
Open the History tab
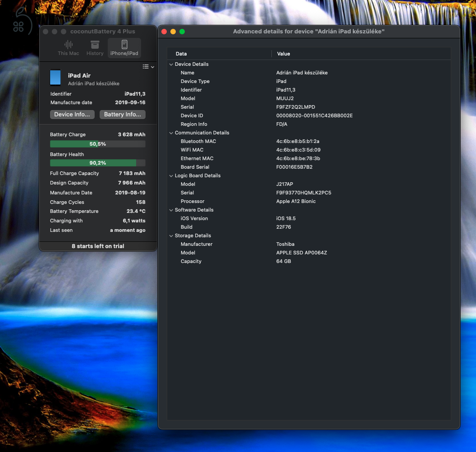pyautogui.click(x=95, y=48)
